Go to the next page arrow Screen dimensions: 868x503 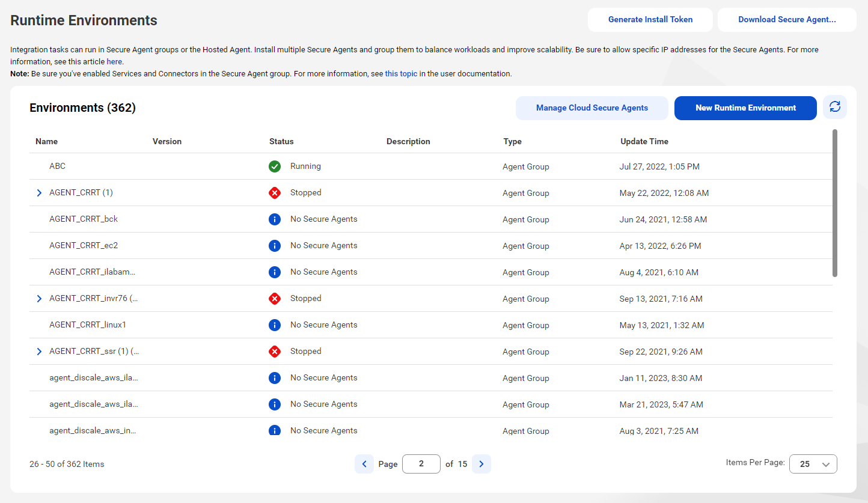481,464
